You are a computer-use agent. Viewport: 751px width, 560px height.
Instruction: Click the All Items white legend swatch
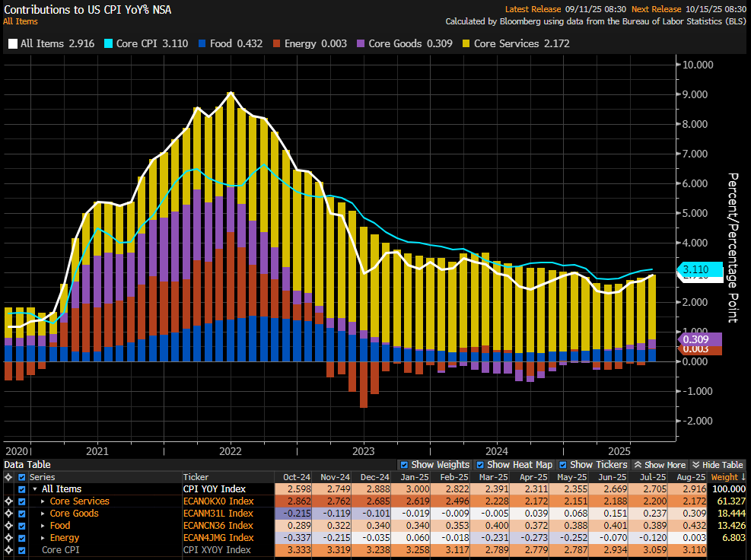click(13, 43)
